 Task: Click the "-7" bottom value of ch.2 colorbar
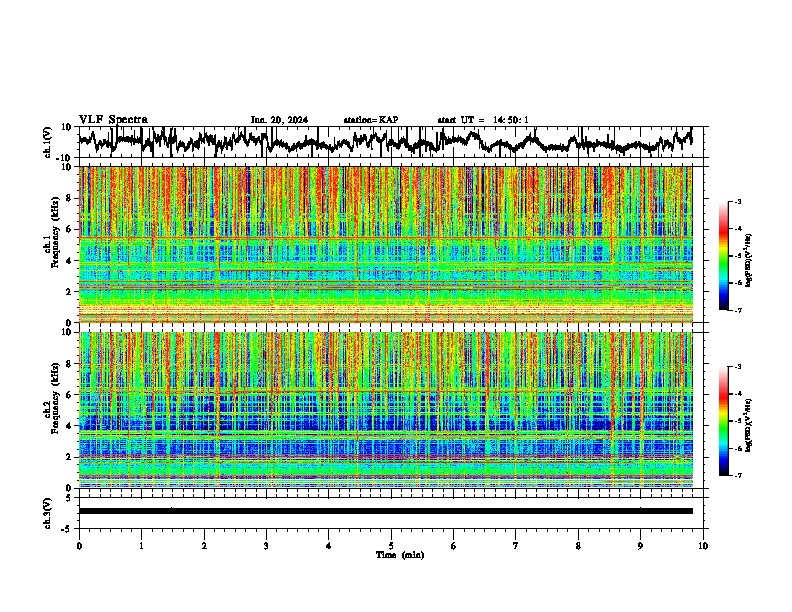tap(737, 475)
